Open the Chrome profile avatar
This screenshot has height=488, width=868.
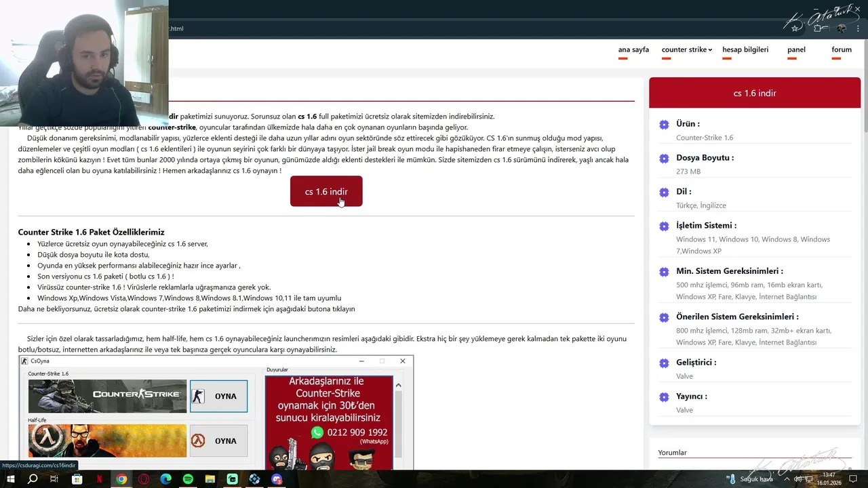[x=842, y=28]
